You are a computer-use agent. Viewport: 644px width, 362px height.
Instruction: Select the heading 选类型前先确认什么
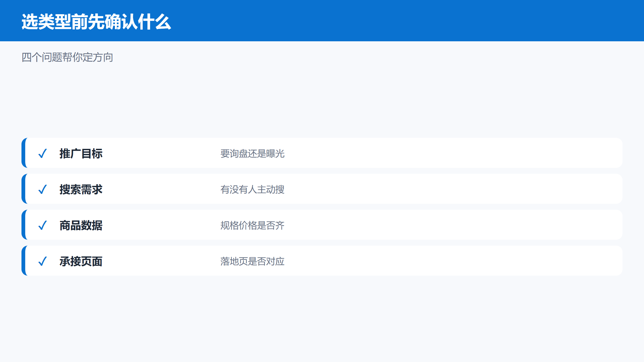tap(96, 22)
